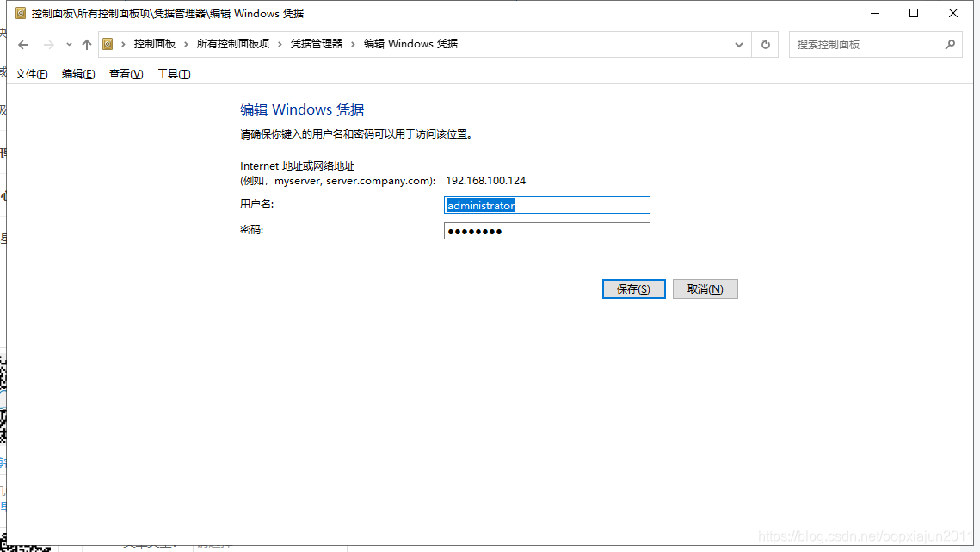Click the search magnifier icon

[x=950, y=45]
